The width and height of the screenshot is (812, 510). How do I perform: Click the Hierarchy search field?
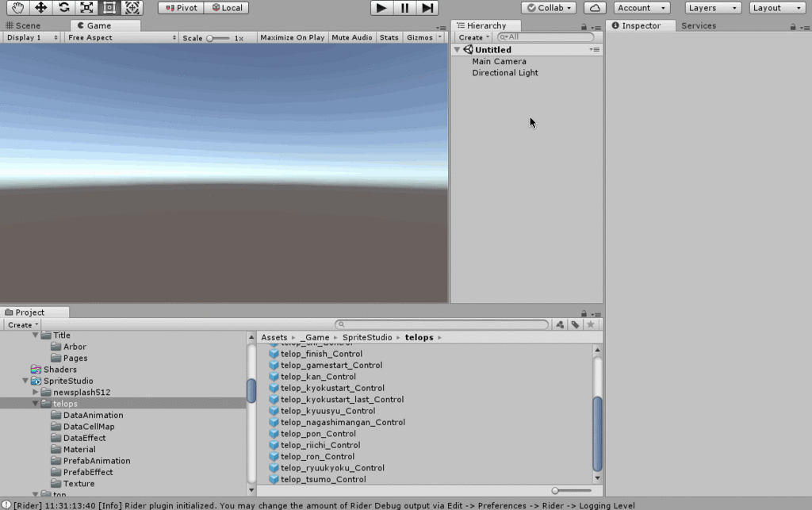pyautogui.click(x=546, y=37)
